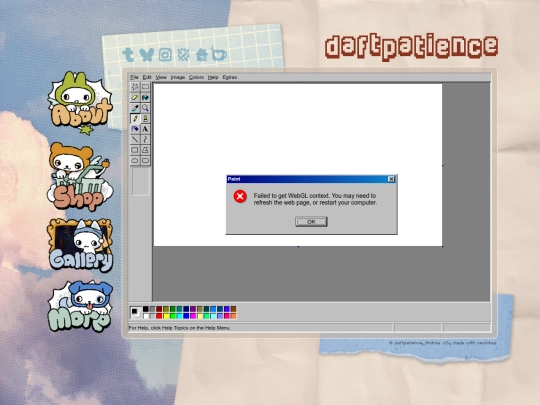
Task: Select the Text tool
Action: tap(145, 129)
